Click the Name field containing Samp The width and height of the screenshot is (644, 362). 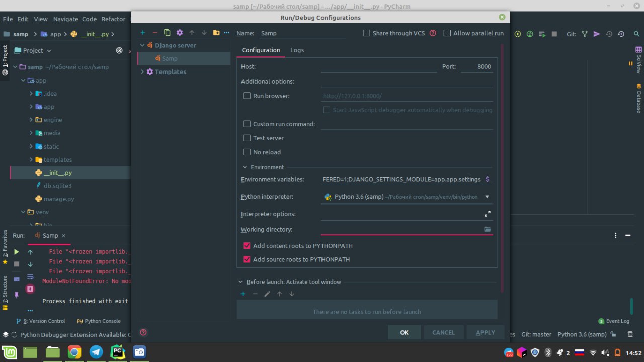[303, 33]
